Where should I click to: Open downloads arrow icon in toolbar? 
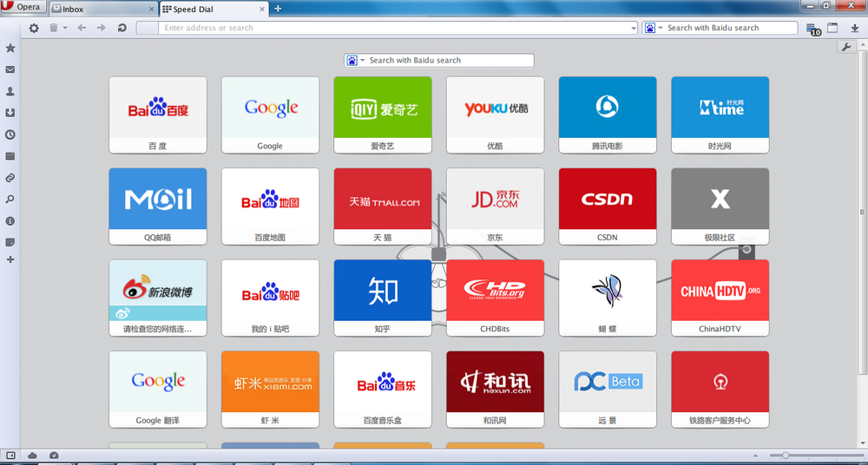pos(855,28)
